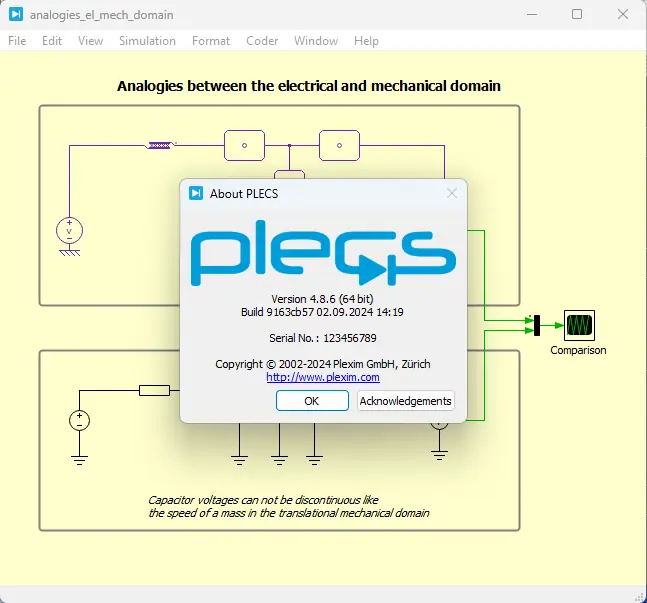The width and height of the screenshot is (647, 603).
Task: Click the PLECS icon in About dialog
Action: pyautogui.click(x=196, y=193)
